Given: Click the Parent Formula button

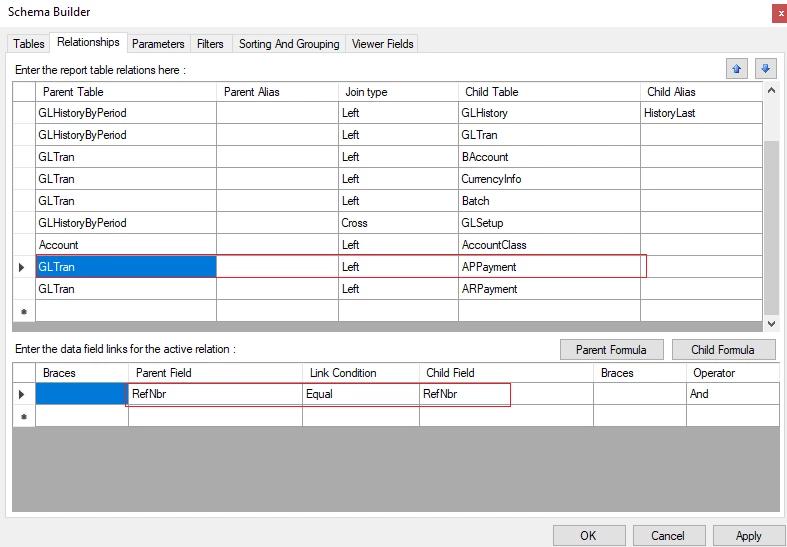Looking at the screenshot, I should pyautogui.click(x=611, y=350).
